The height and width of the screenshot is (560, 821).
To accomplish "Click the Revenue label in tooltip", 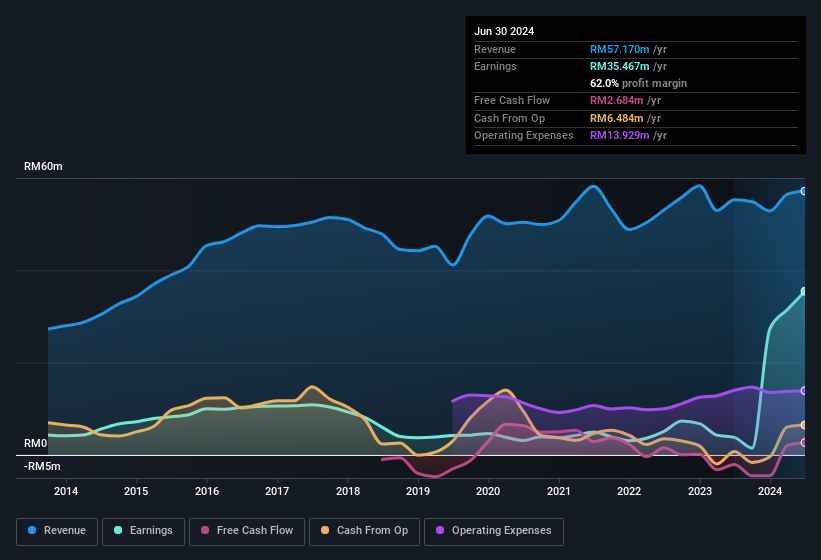I will click(495, 49).
